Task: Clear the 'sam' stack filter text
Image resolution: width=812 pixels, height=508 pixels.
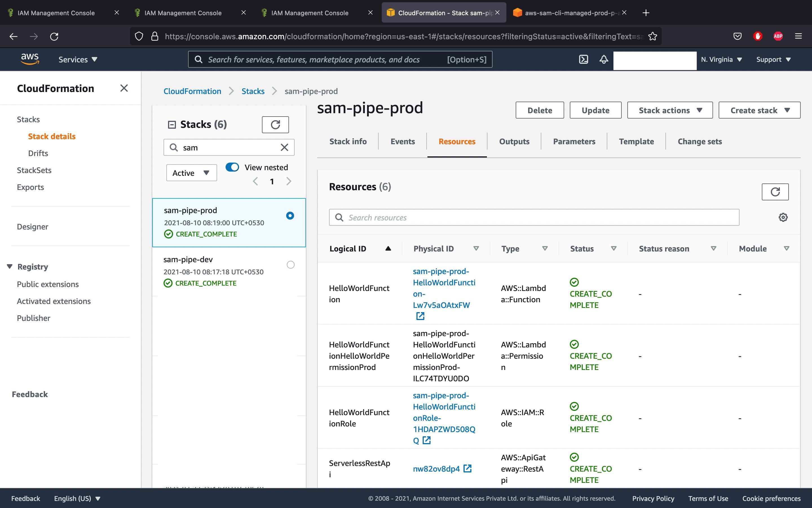Action: [284, 147]
